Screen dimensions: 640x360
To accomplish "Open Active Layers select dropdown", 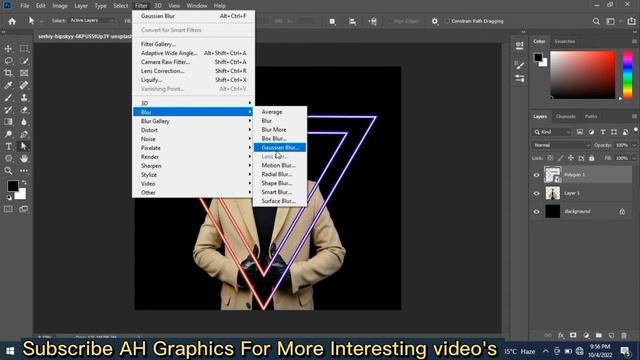I will pos(91,20).
